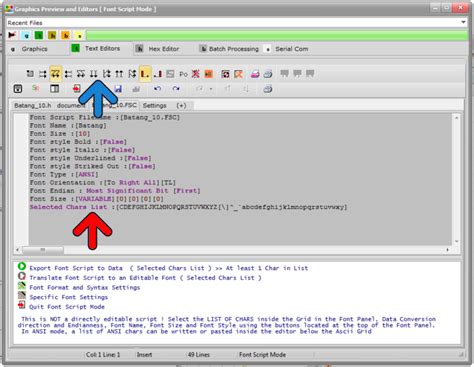
Task: Click the 'Po' toolbar icon
Action: click(x=183, y=74)
